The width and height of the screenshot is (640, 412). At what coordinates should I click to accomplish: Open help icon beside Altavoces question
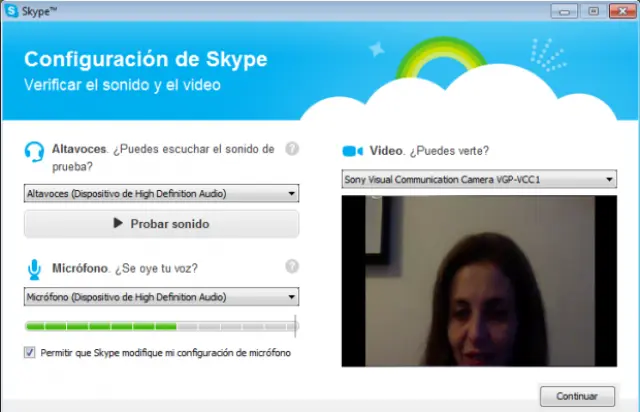[292, 149]
